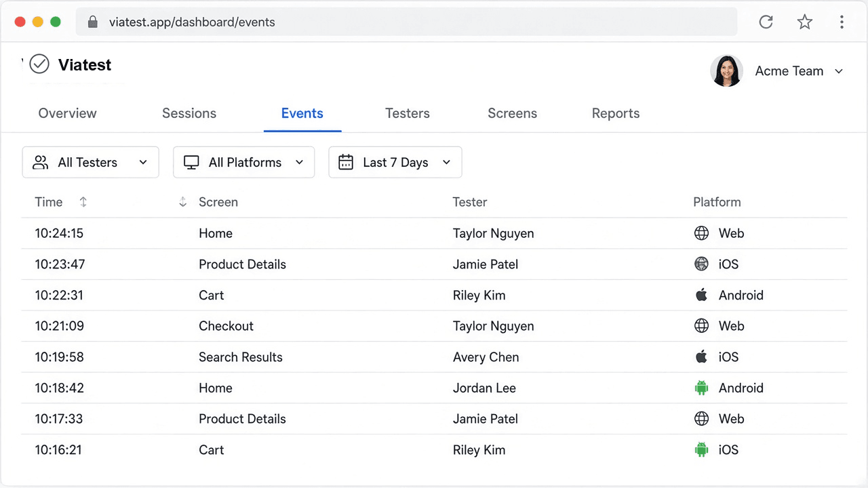Click Jamie Patel in the 10:23:47 row
The height and width of the screenshot is (488, 868).
[486, 264]
